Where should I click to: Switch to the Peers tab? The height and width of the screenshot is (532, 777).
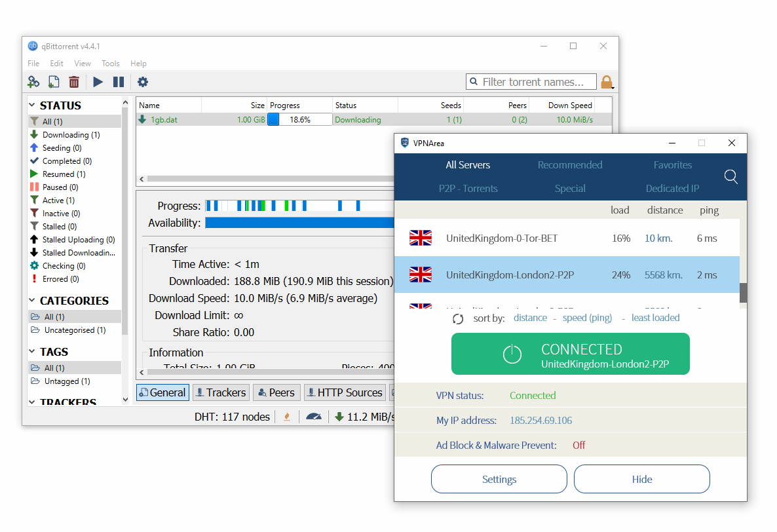point(276,392)
